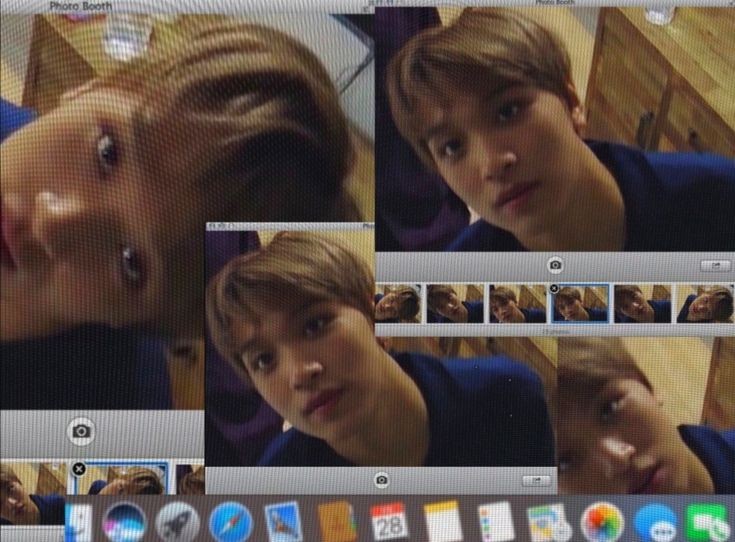735x542 pixels.
Task: Open the blue Messages bubble icon in the Dock
Action: [655, 522]
